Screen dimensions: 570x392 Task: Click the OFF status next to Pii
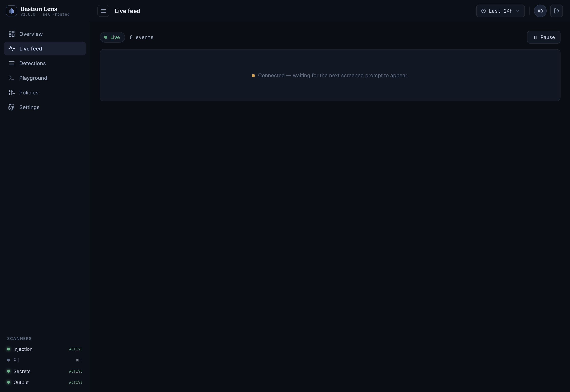(79, 360)
